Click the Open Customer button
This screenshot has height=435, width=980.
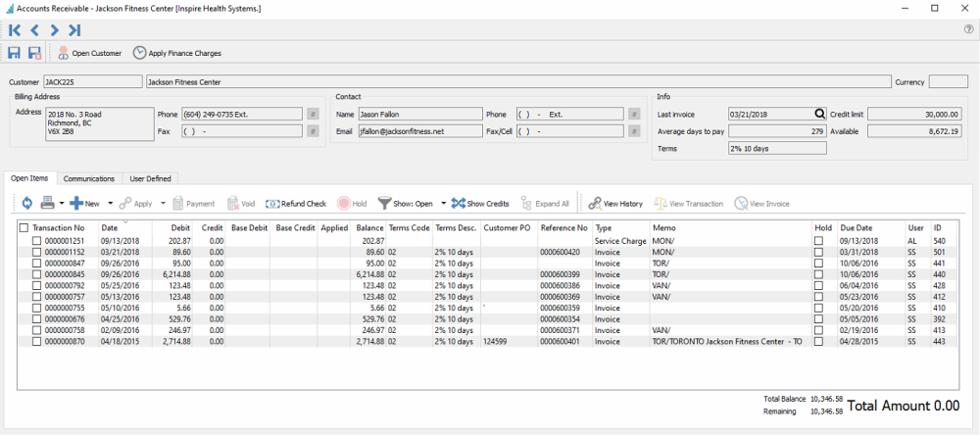(90, 53)
